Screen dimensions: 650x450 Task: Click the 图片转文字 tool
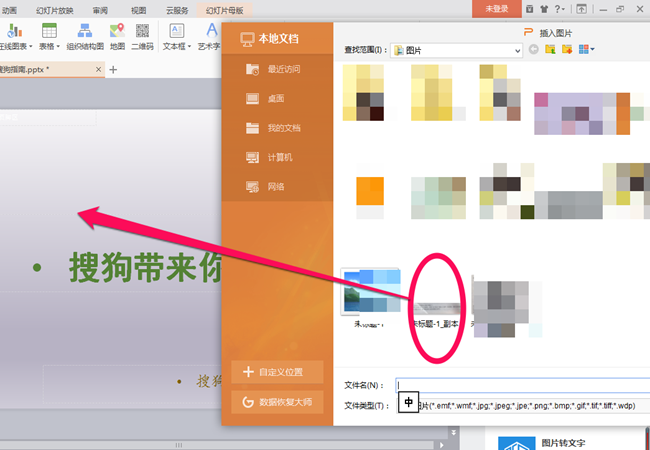[563, 443]
